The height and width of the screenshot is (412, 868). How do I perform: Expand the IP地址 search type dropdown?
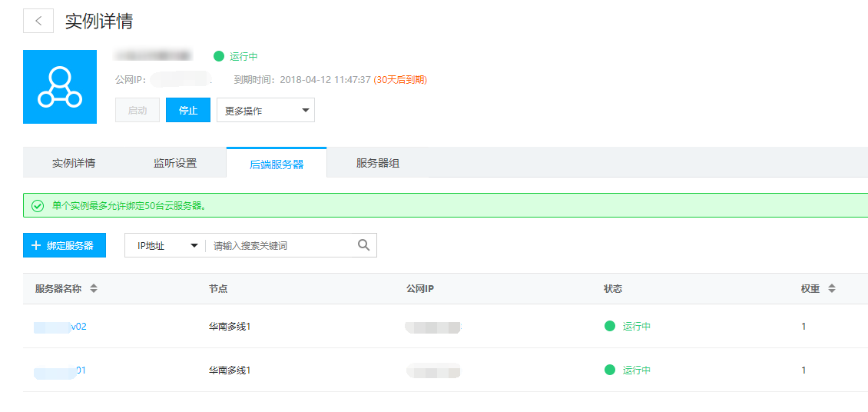point(165,246)
